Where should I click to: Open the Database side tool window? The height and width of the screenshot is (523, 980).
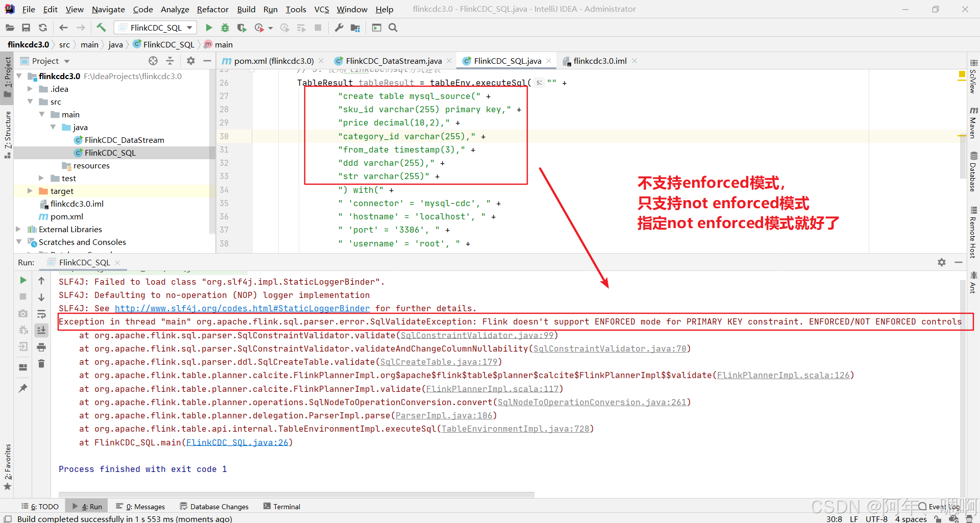(973, 171)
